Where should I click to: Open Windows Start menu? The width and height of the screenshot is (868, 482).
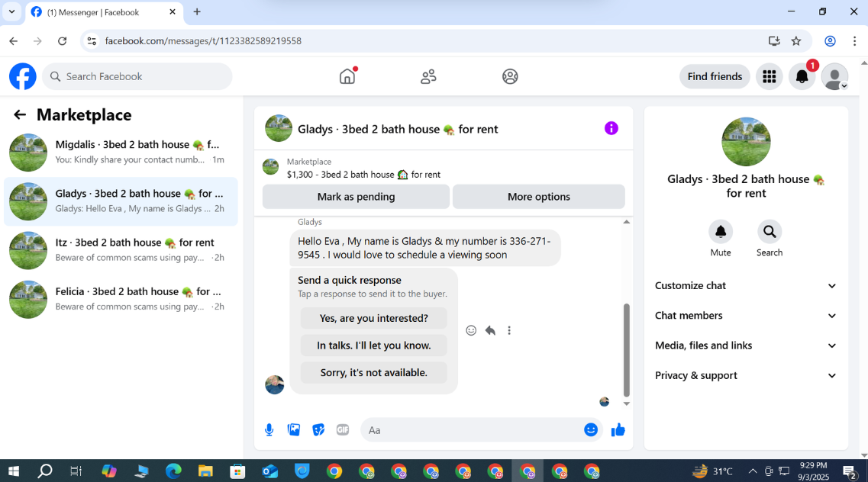[x=13, y=471]
